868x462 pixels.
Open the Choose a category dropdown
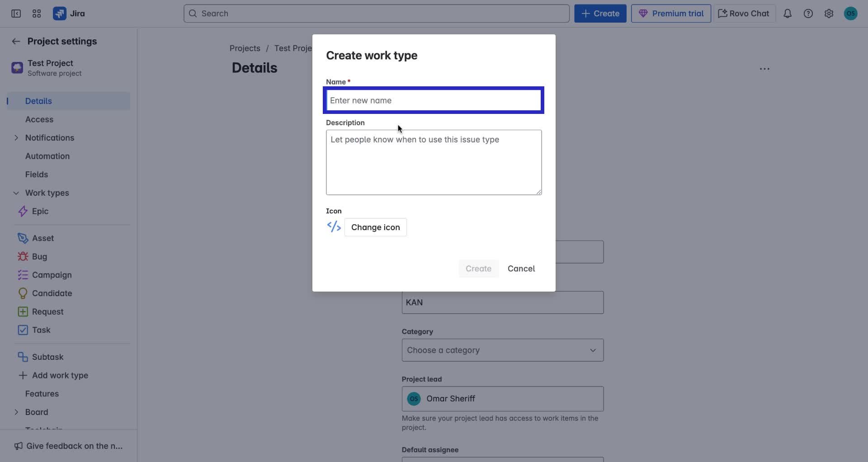[502, 350]
